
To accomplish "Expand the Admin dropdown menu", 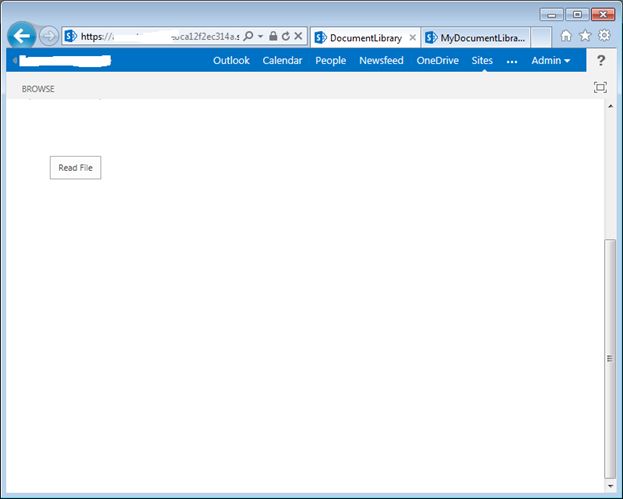I will click(551, 60).
